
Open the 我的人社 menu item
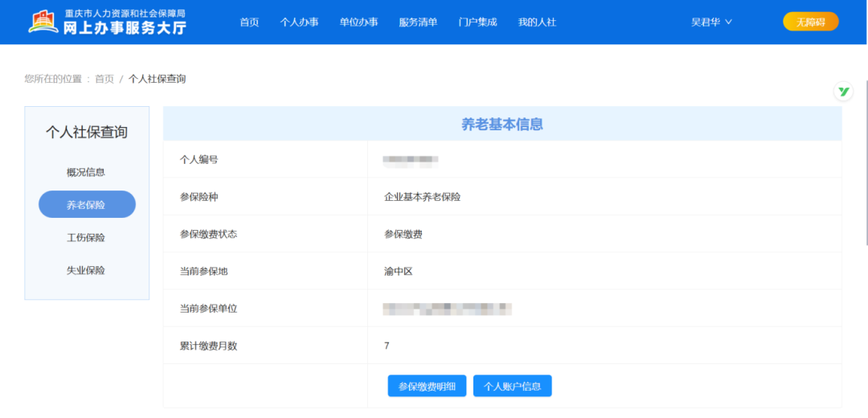coord(537,23)
